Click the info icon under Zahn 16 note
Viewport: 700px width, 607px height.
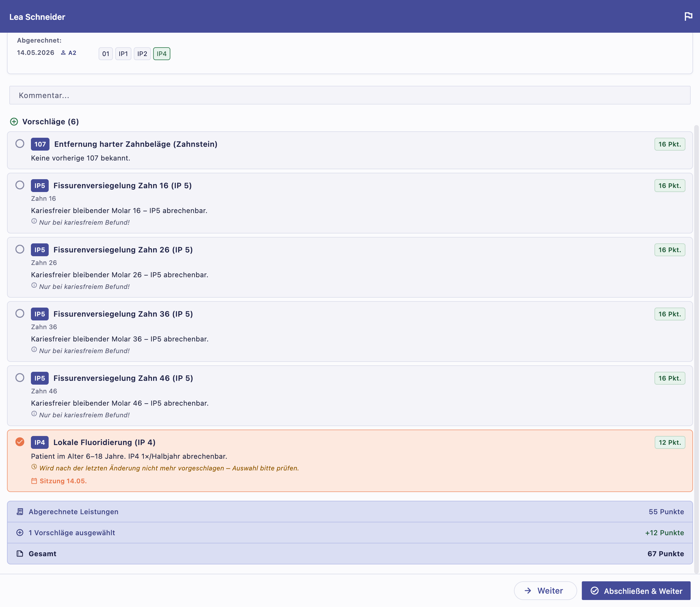34,221
